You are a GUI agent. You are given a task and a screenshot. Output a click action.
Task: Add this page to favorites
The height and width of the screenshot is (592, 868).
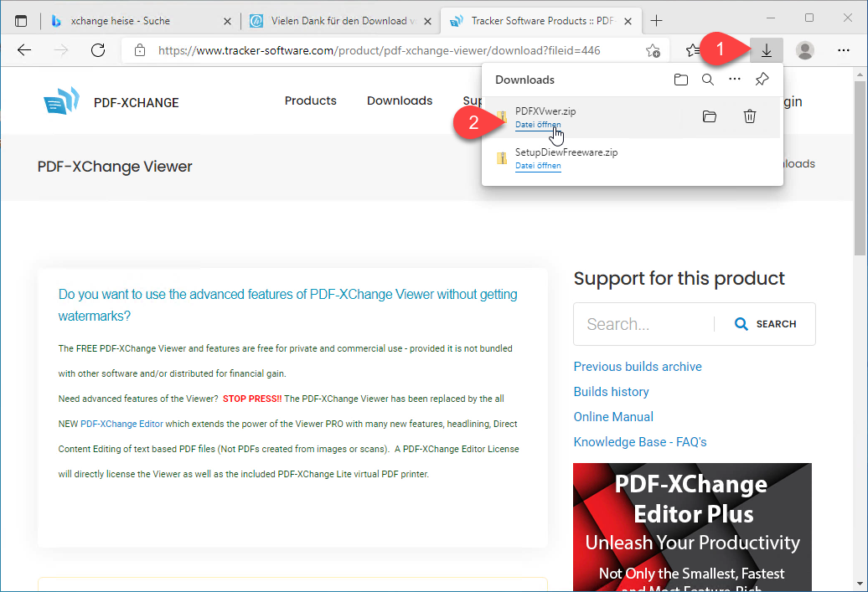653,51
